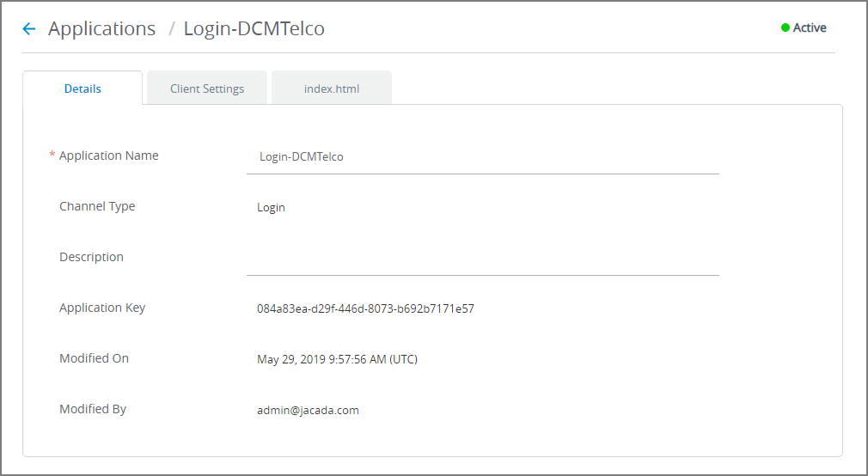Click the Modified On label
The width and height of the screenshot is (868, 476).
coord(95,358)
